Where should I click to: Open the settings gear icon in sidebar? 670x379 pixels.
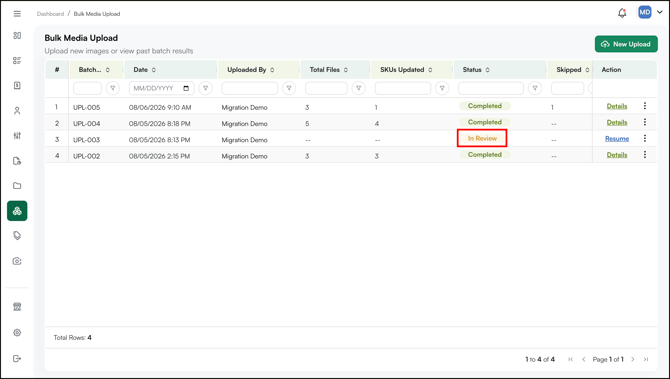click(x=17, y=332)
